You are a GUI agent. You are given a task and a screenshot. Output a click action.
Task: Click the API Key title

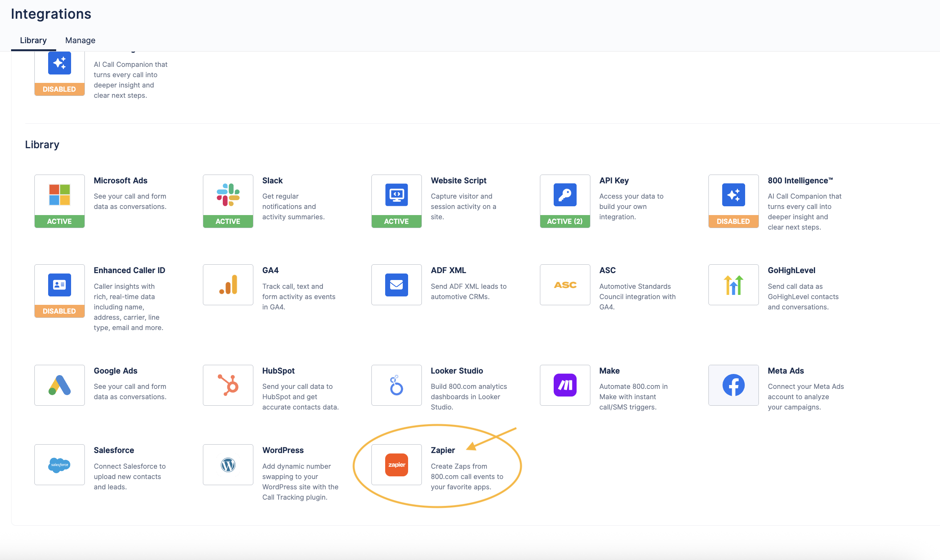click(614, 181)
